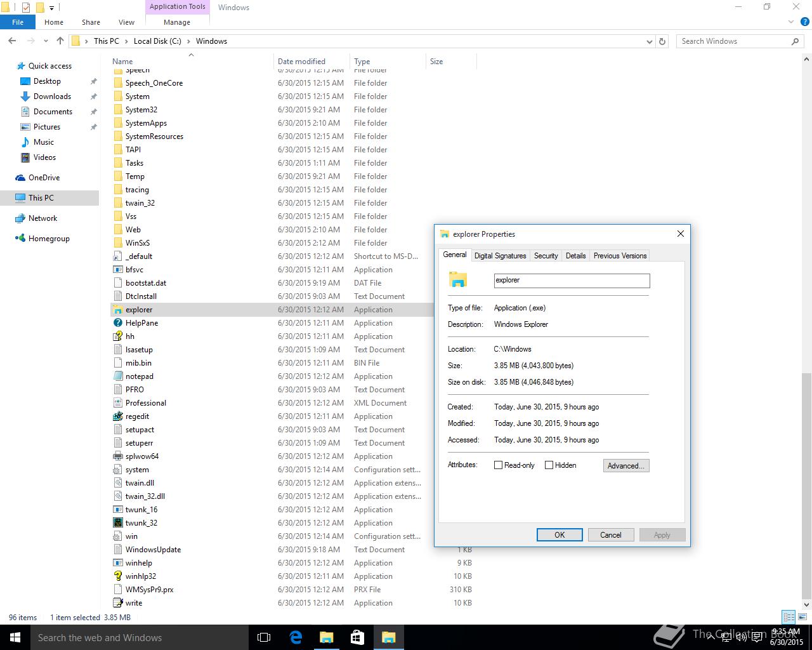The width and height of the screenshot is (812, 650).
Task: Click the Professional XML file icon
Action: pos(117,403)
